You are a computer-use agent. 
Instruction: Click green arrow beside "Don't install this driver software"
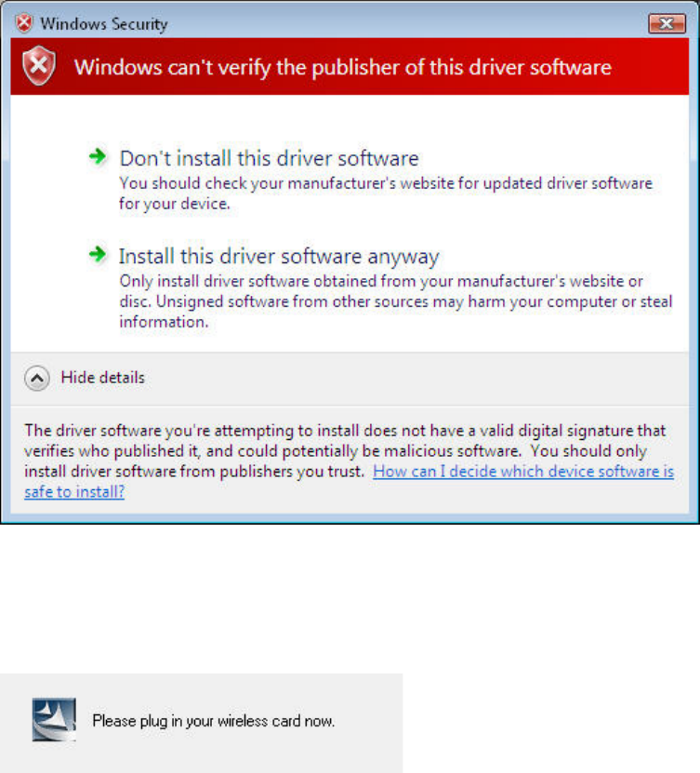[98, 157]
